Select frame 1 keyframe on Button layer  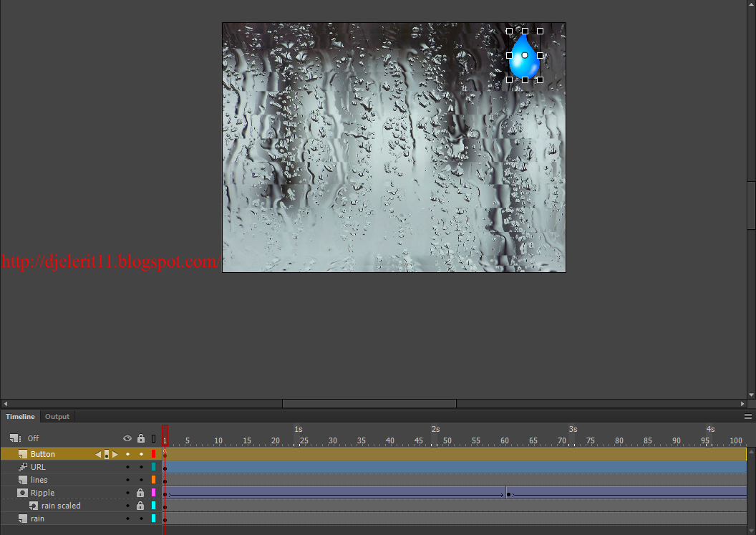tap(165, 454)
